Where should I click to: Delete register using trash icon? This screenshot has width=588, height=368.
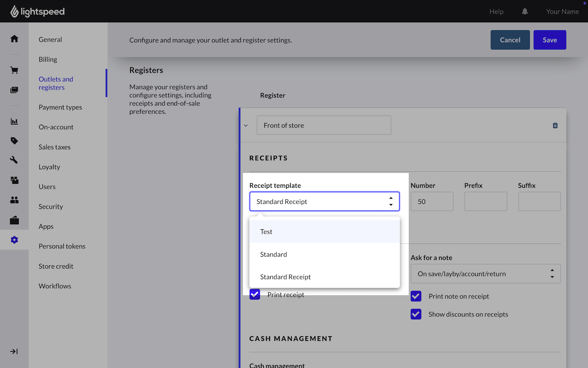(555, 126)
